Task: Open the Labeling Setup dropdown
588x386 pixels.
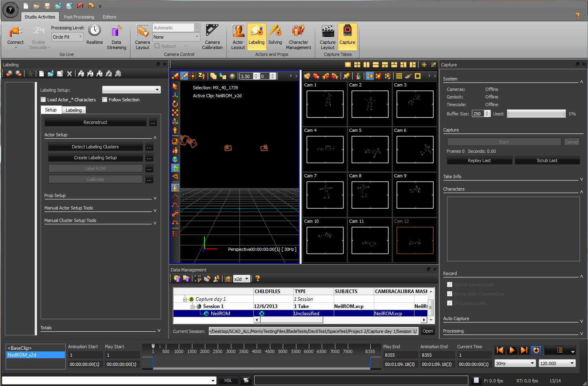Action: pos(131,90)
